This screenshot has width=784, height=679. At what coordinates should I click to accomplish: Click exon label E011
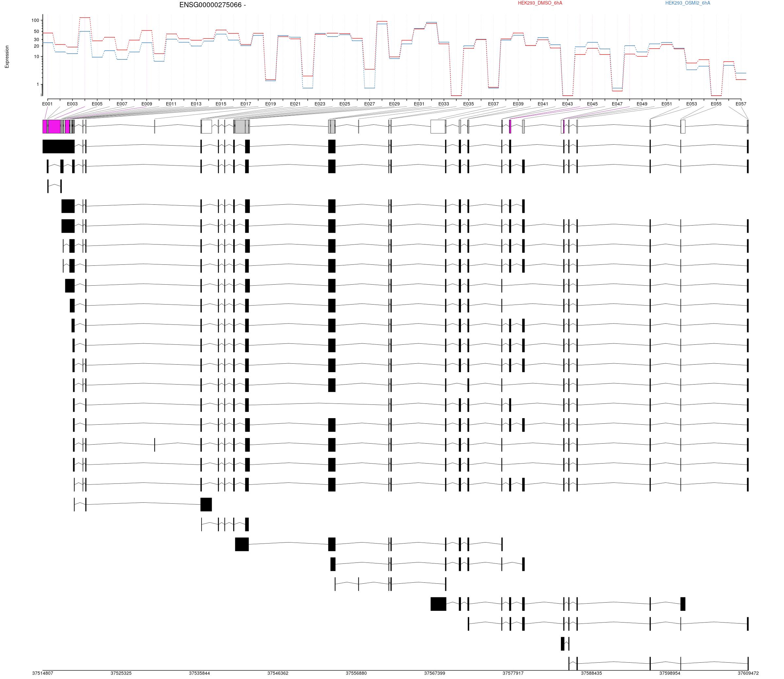pyautogui.click(x=171, y=104)
